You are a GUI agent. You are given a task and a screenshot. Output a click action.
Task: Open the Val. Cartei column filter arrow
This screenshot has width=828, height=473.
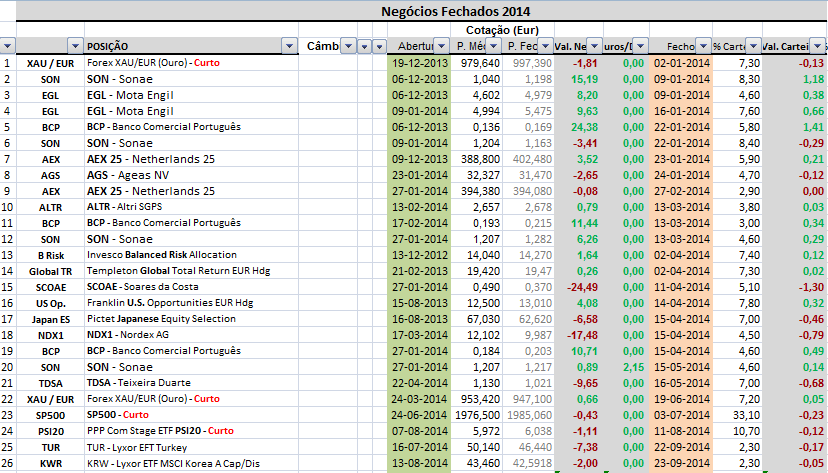coord(818,46)
